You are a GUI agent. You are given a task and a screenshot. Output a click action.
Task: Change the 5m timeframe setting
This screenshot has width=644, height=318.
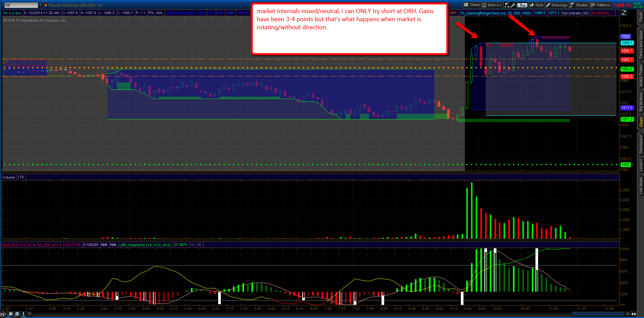[x=522, y=5]
